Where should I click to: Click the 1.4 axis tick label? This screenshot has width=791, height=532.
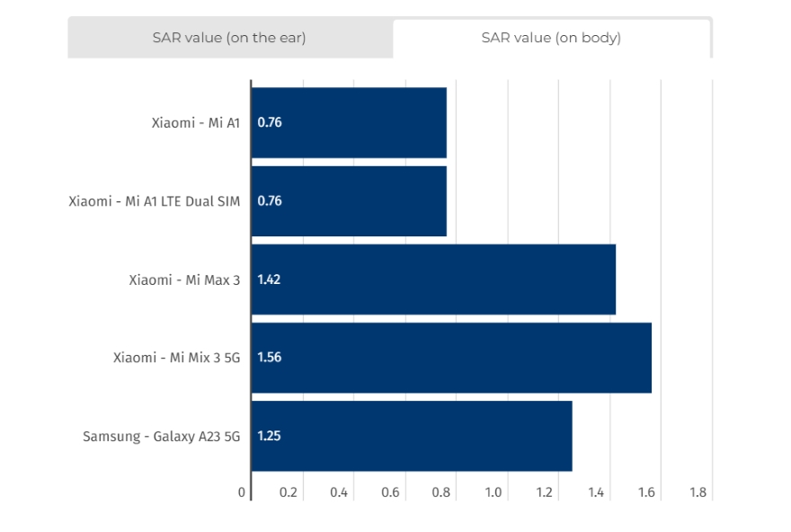click(x=596, y=492)
